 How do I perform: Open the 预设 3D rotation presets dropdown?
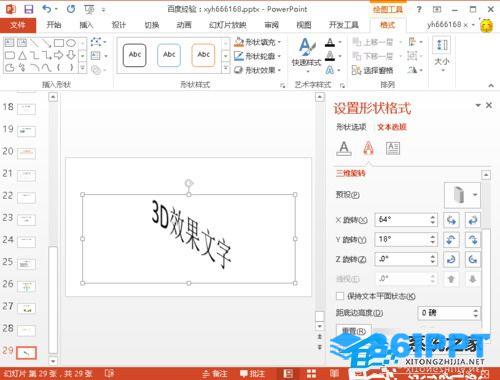[x=463, y=195]
